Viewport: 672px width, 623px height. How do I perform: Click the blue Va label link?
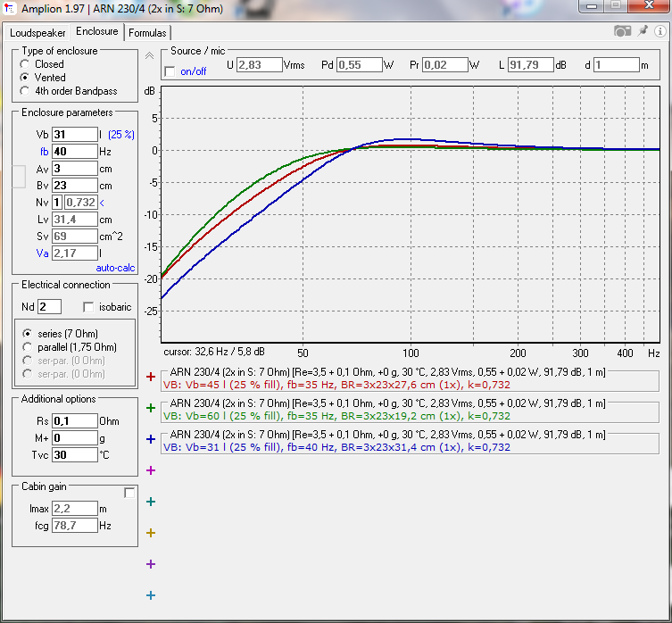pyautogui.click(x=42, y=253)
